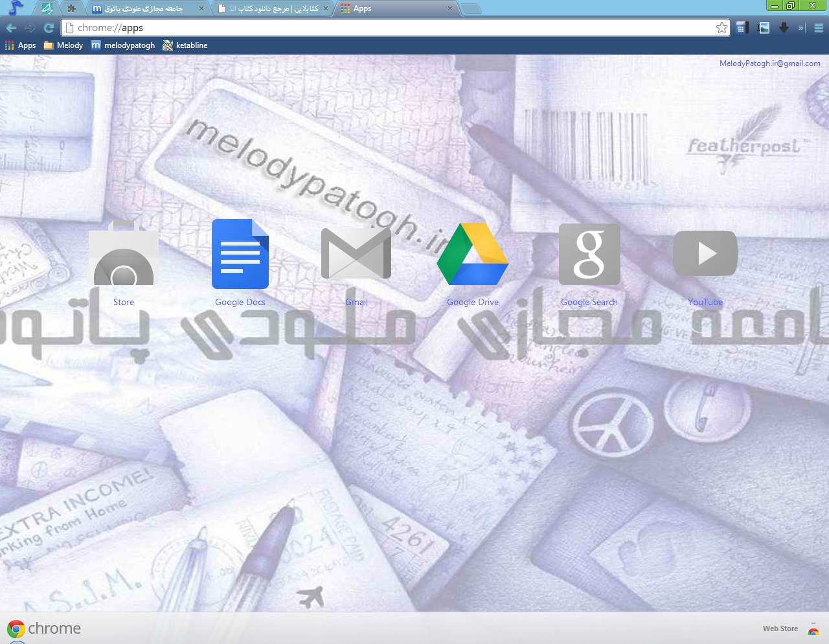Launch the YouTube app icon
The width and height of the screenshot is (829, 644).
point(705,253)
